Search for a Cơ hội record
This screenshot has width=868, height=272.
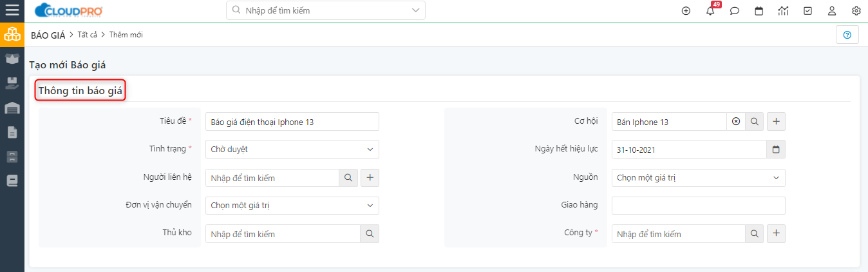755,122
